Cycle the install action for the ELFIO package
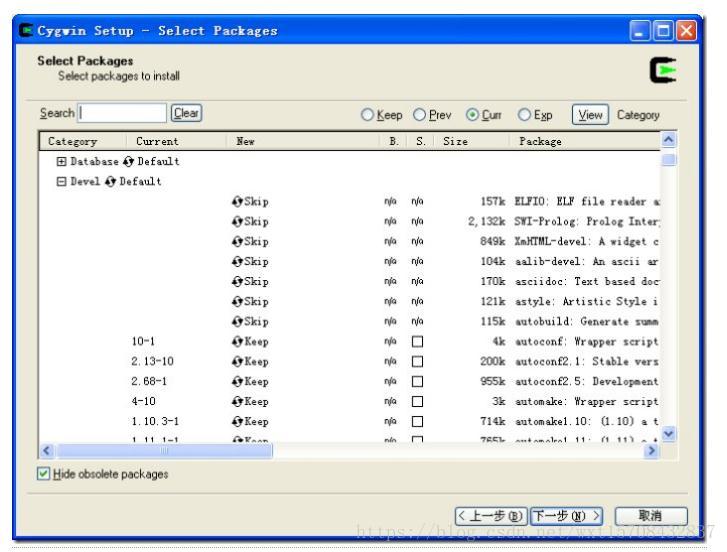This screenshot has height=552, width=727. pos(237,202)
